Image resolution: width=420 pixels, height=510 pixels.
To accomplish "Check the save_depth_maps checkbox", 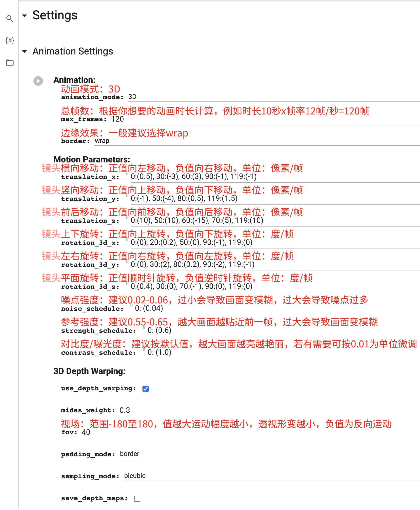I will pos(137,499).
